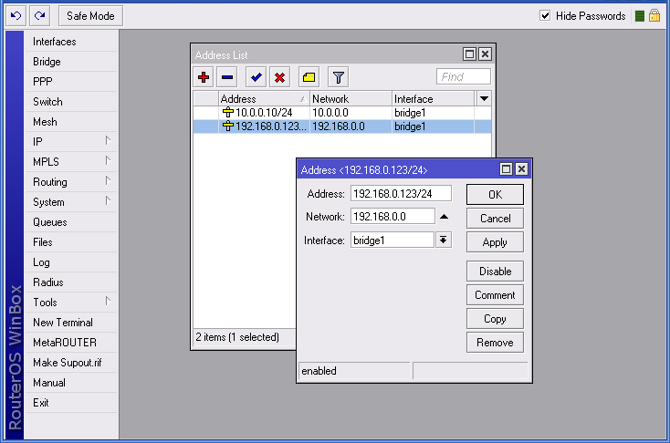This screenshot has height=443, width=670.
Task: Click the red X Disable icon
Action: click(280, 78)
